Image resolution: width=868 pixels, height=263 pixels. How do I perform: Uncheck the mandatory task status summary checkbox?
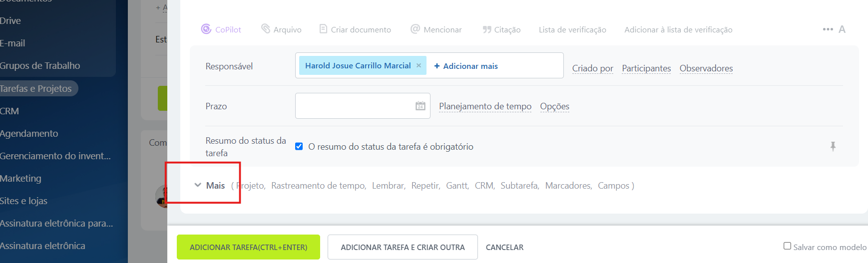299,146
